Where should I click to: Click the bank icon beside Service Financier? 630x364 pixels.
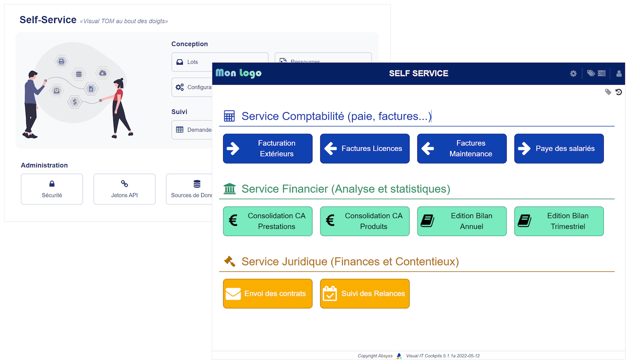pos(229,189)
